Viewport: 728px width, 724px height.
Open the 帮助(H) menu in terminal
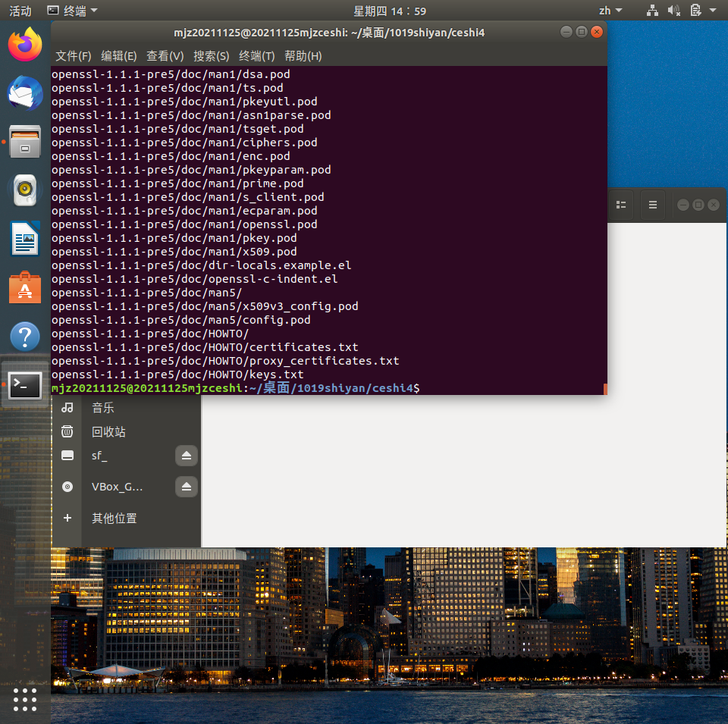click(x=303, y=56)
